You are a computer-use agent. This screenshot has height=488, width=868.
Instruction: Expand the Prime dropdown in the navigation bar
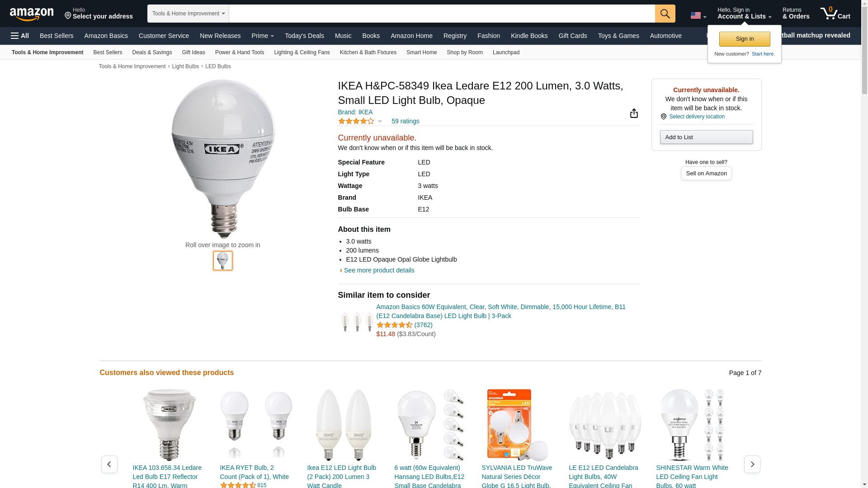coord(263,36)
